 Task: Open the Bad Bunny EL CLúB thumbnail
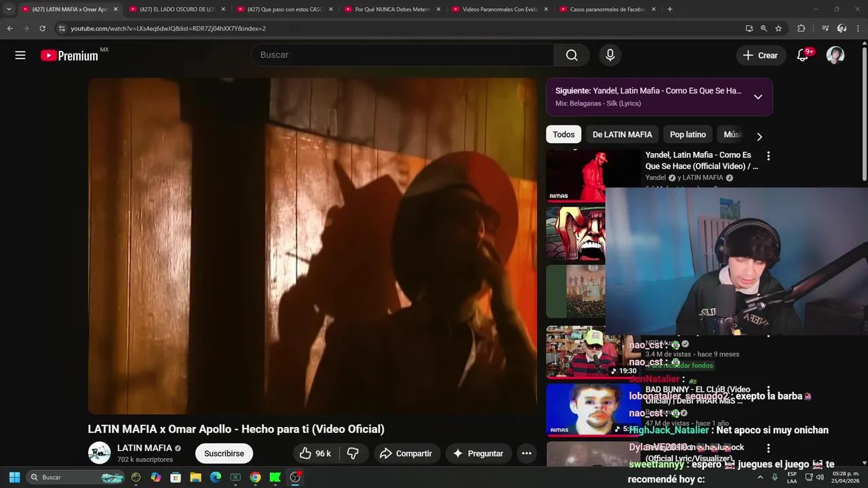click(587, 409)
